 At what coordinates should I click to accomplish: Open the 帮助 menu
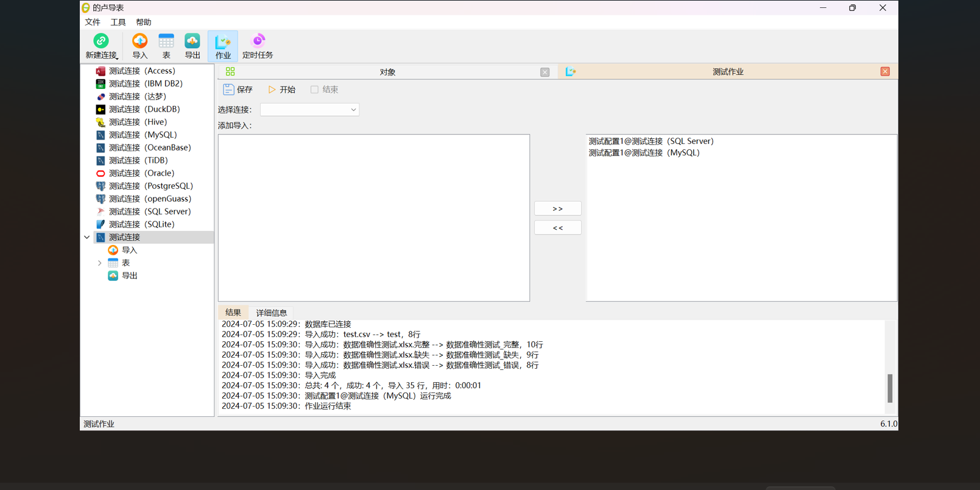click(x=144, y=22)
